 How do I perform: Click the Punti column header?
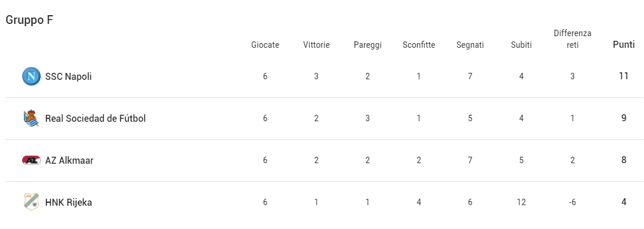pyautogui.click(x=624, y=44)
